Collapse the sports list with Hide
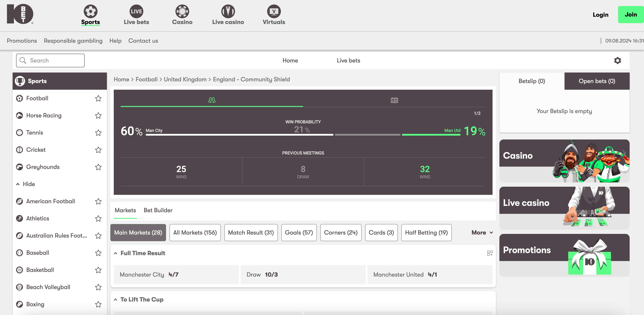 [25, 184]
